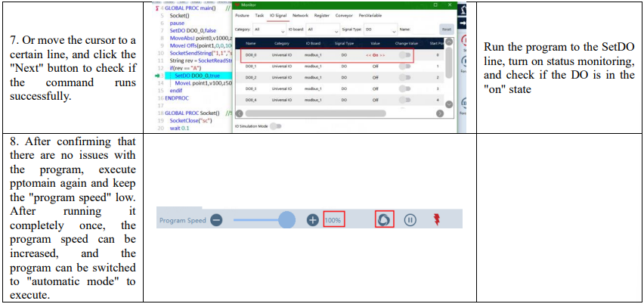Switch to the Posture tab

click(242, 15)
